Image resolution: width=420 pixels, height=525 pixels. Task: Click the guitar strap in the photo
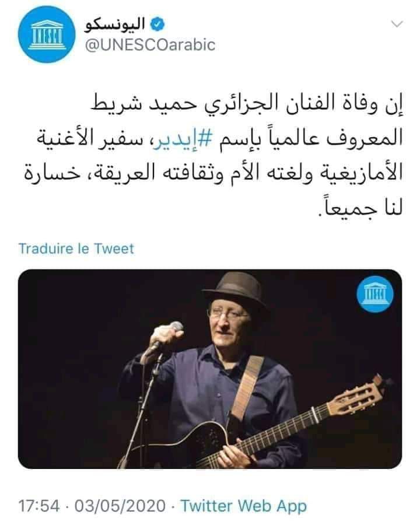click(x=247, y=388)
